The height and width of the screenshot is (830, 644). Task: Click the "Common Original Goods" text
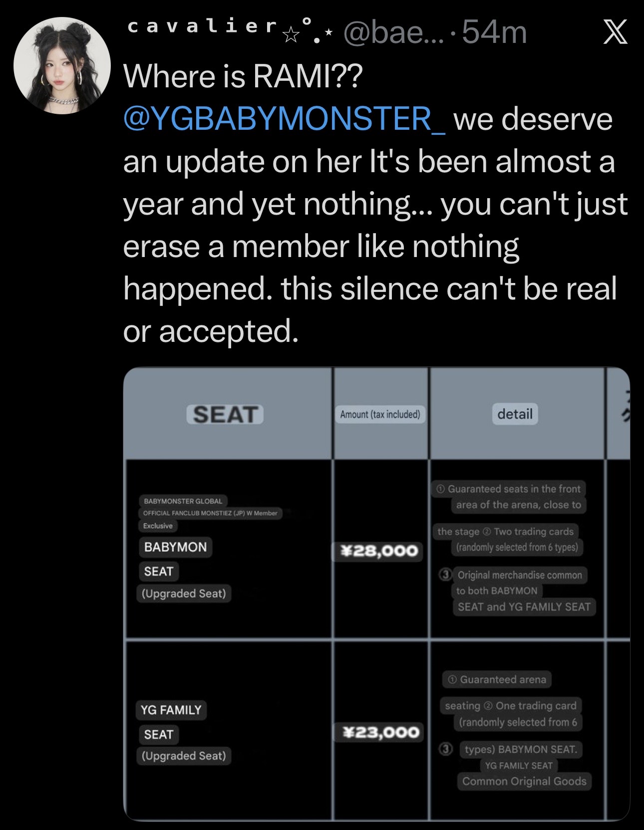pos(524,781)
